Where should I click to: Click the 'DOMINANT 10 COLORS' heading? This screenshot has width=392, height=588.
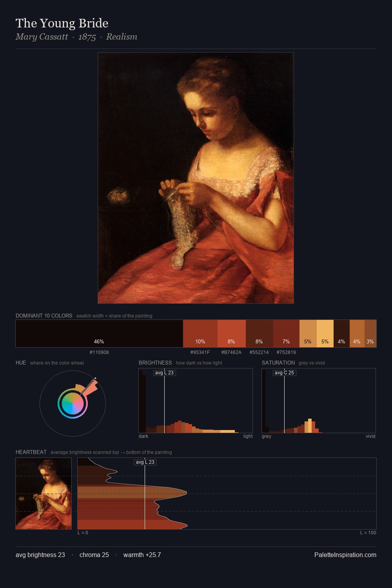pyautogui.click(x=44, y=316)
